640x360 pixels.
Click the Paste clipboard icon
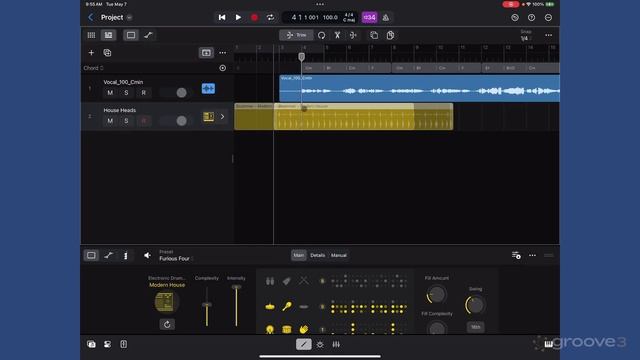390,36
